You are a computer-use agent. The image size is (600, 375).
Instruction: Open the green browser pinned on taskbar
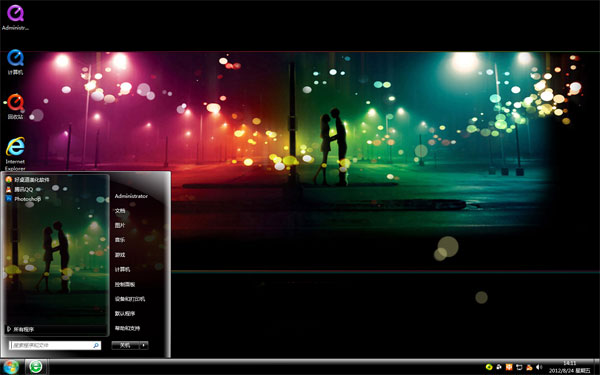pos(36,367)
